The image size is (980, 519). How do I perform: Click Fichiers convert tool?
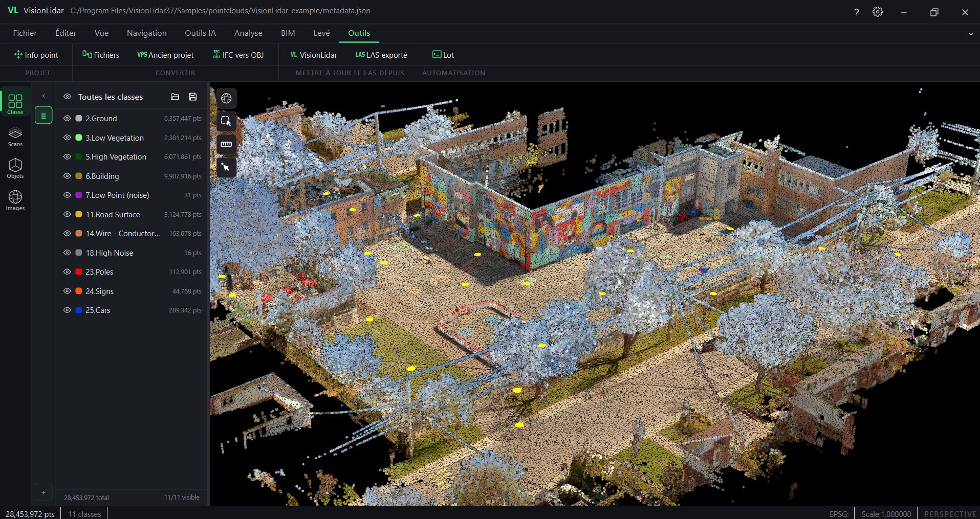[x=101, y=55]
